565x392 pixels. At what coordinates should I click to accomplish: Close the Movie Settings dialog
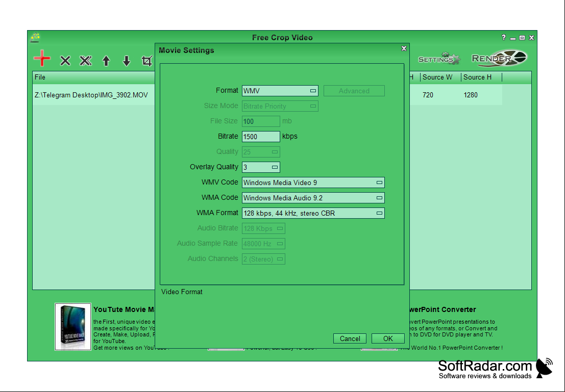(404, 48)
